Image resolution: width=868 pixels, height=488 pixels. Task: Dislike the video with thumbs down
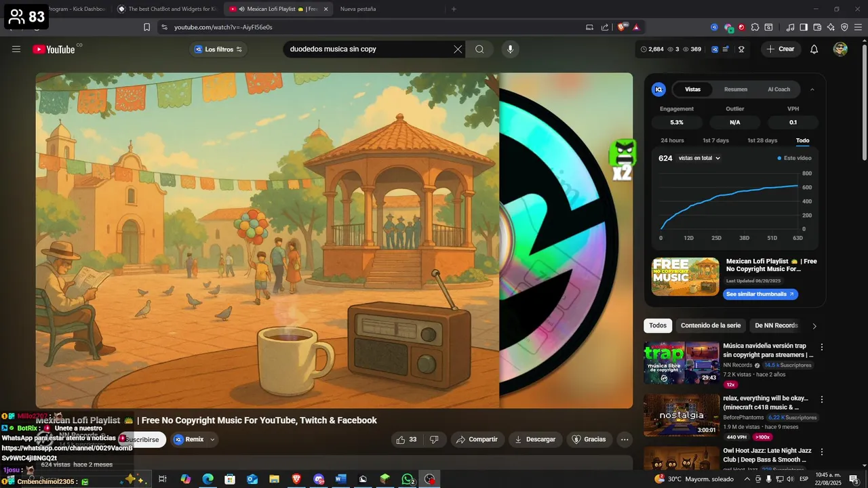pos(434,439)
